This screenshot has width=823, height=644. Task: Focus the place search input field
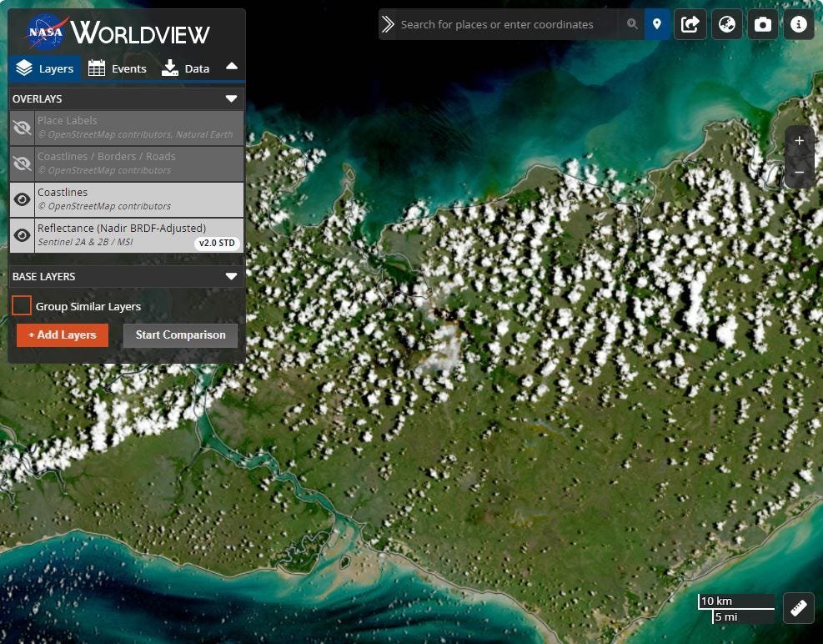click(508, 24)
